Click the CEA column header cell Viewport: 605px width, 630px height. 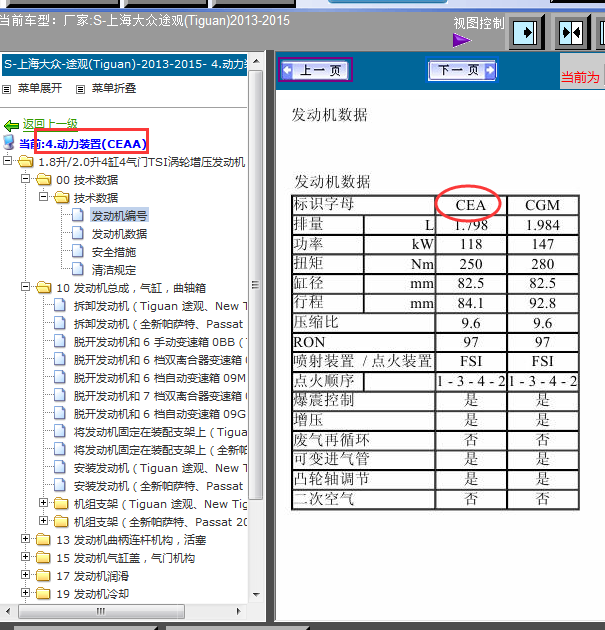pyautogui.click(x=471, y=205)
